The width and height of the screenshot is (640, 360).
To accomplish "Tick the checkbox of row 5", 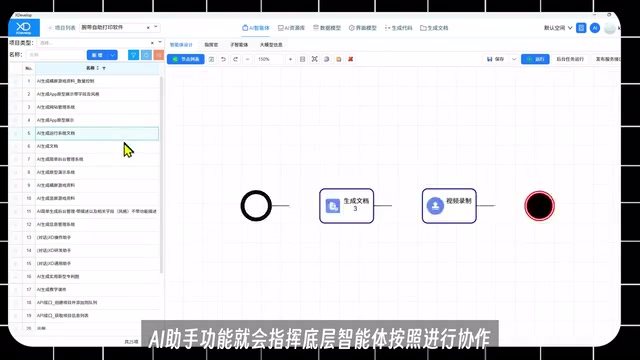I will (x=16, y=133).
